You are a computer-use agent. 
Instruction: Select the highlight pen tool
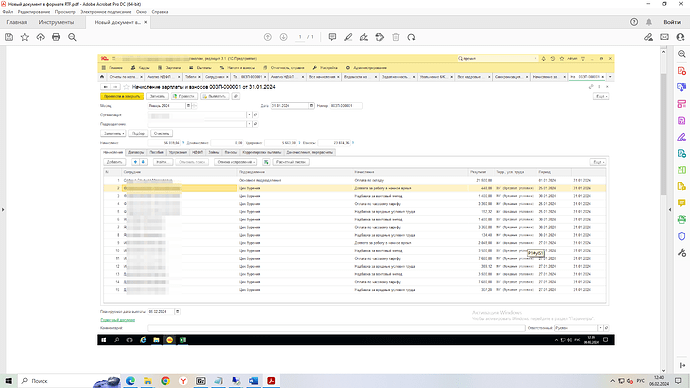point(348,37)
